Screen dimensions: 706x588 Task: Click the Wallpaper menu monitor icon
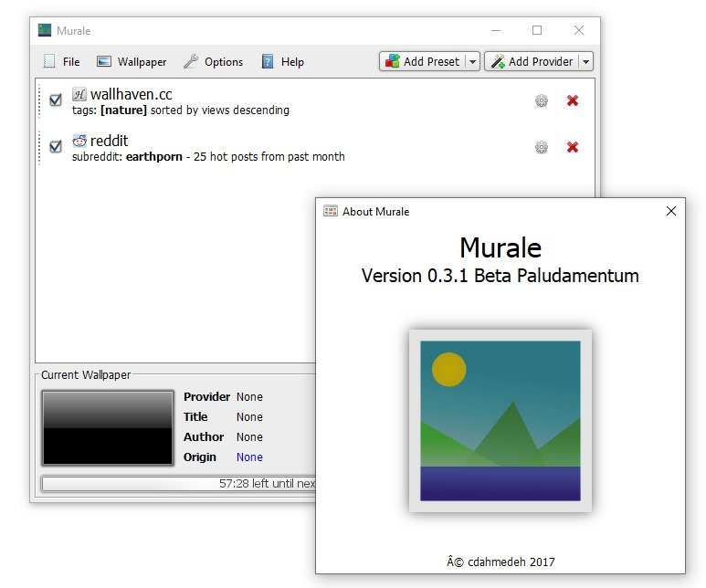click(x=104, y=61)
